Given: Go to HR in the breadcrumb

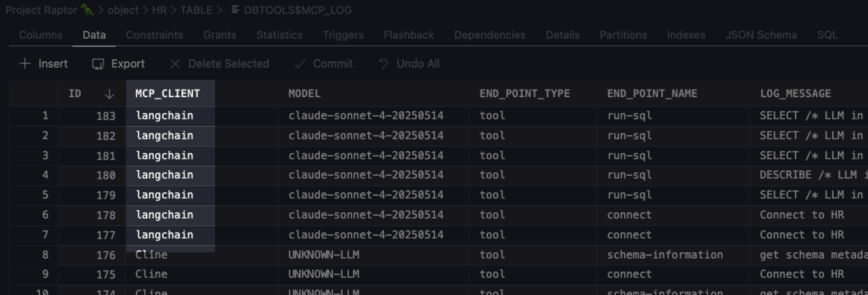Looking at the screenshot, I should pos(159,10).
